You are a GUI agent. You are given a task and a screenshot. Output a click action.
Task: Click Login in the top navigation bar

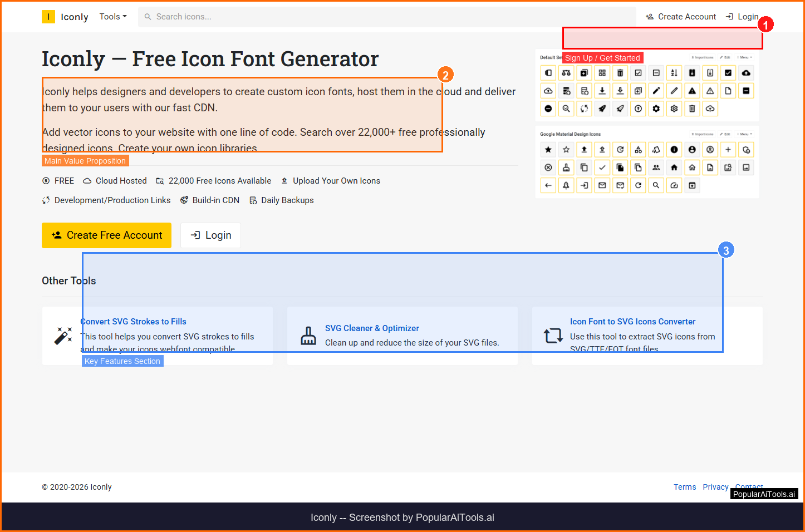pos(742,17)
